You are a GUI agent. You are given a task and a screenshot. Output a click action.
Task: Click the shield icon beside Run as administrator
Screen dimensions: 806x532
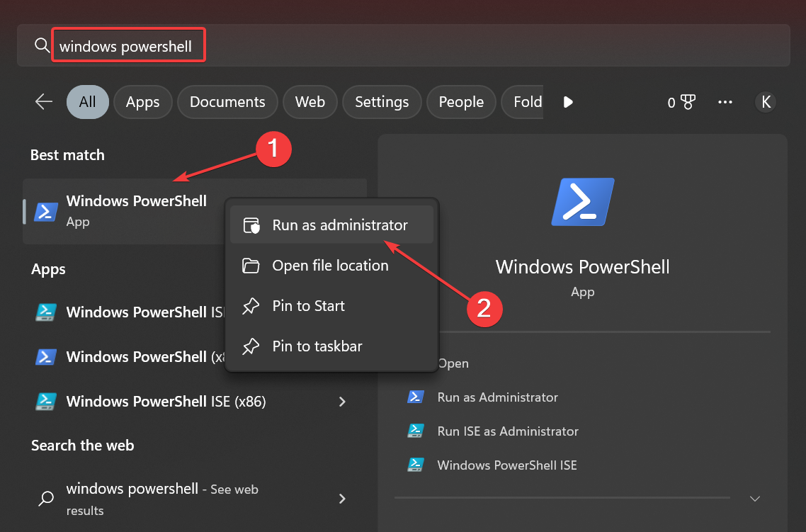pyautogui.click(x=251, y=225)
